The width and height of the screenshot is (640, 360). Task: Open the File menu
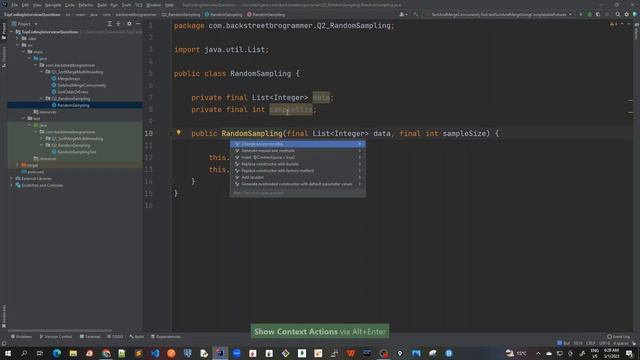point(15,5)
